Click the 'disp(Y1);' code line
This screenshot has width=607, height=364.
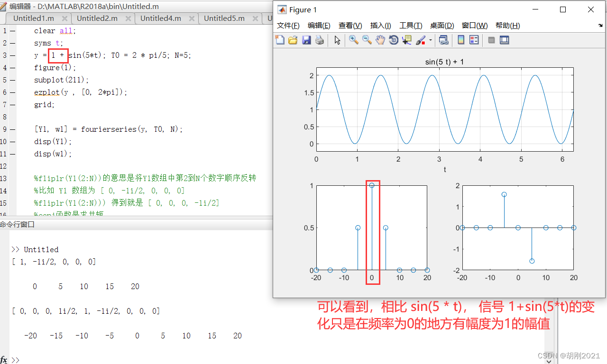coord(53,142)
